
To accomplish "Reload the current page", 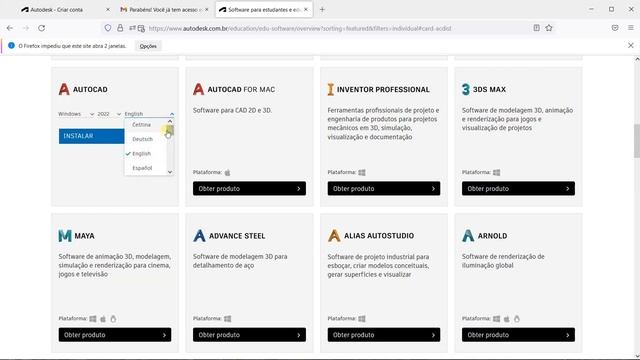I will [x=42, y=28].
